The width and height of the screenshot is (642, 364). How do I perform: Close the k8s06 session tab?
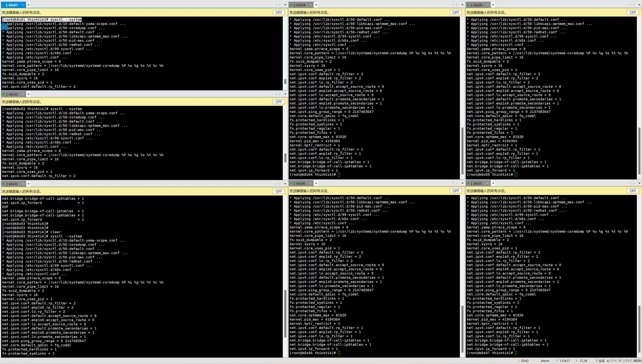click(x=310, y=183)
